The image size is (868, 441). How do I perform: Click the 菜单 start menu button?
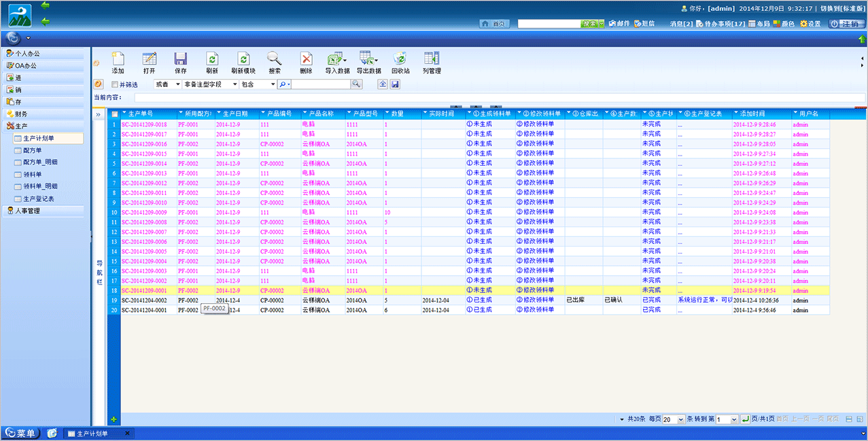22,434
